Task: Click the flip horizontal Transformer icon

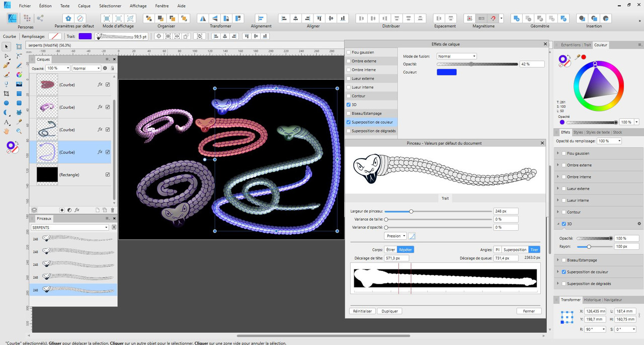Action: [x=203, y=18]
